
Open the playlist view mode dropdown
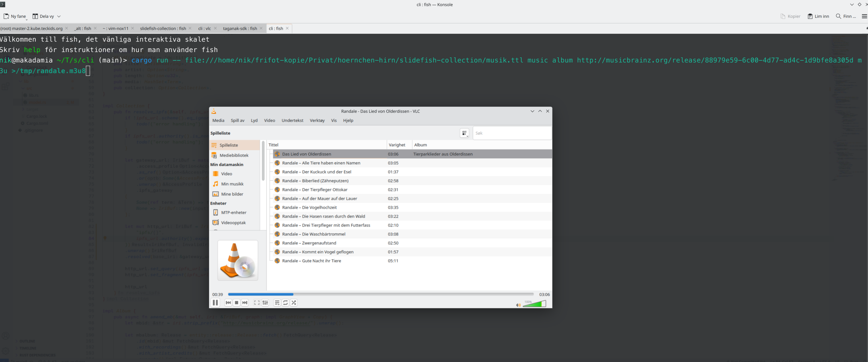tap(464, 133)
